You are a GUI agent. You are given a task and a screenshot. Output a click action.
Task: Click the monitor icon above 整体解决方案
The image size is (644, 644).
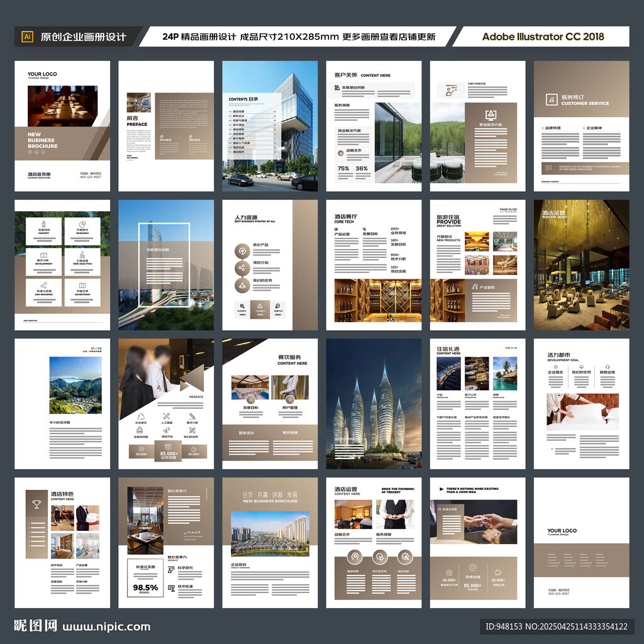tap(491, 115)
